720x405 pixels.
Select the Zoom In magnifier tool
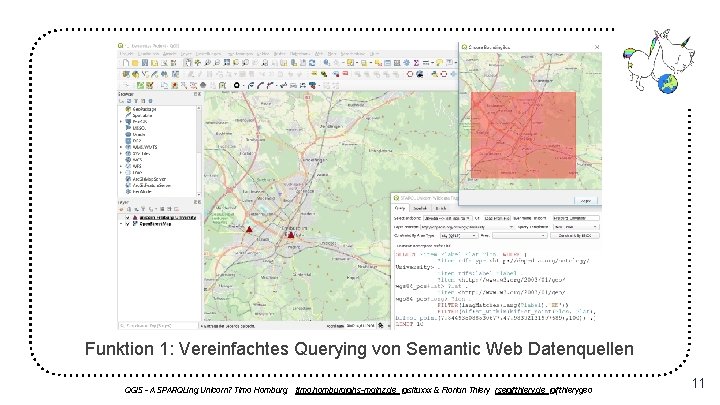[x=207, y=62]
